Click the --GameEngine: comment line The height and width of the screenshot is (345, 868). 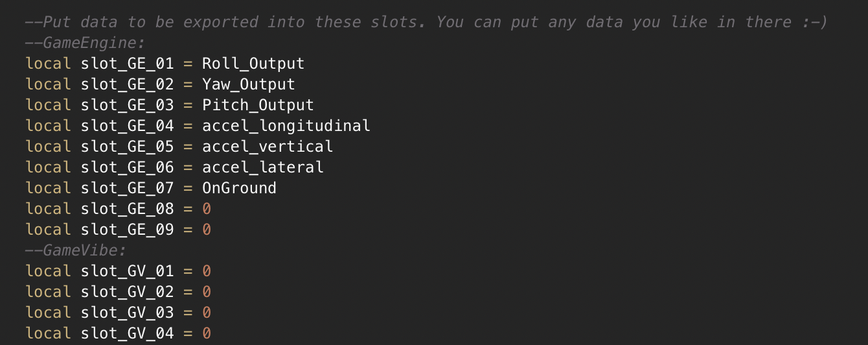(85, 43)
